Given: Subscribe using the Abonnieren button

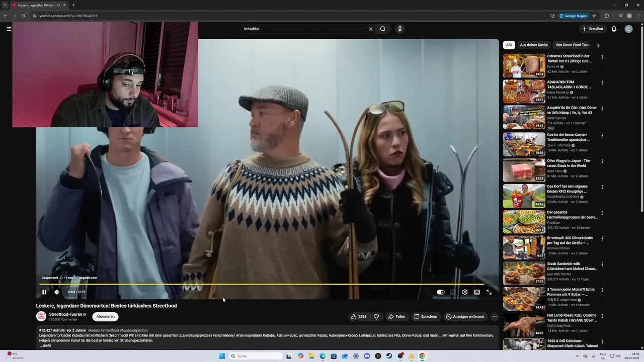Looking at the screenshot, I should [106, 317].
